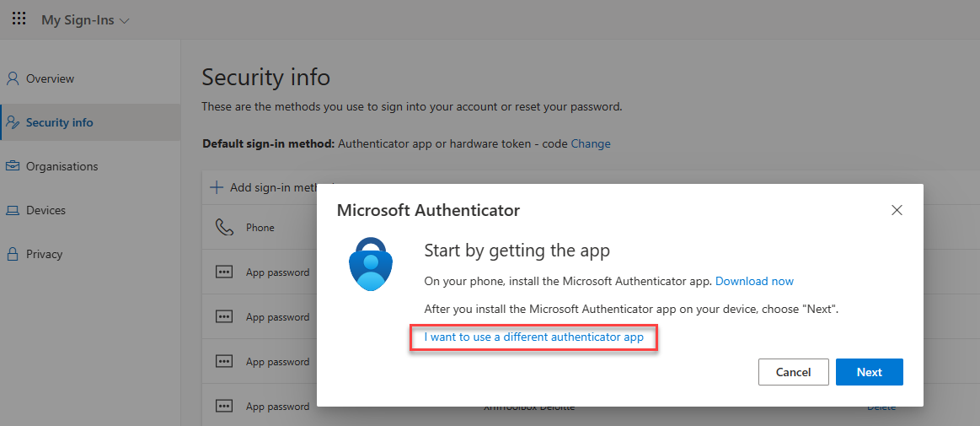Open Privacy section in sidebar
The width and height of the screenshot is (980, 426).
click(x=44, y=254)
